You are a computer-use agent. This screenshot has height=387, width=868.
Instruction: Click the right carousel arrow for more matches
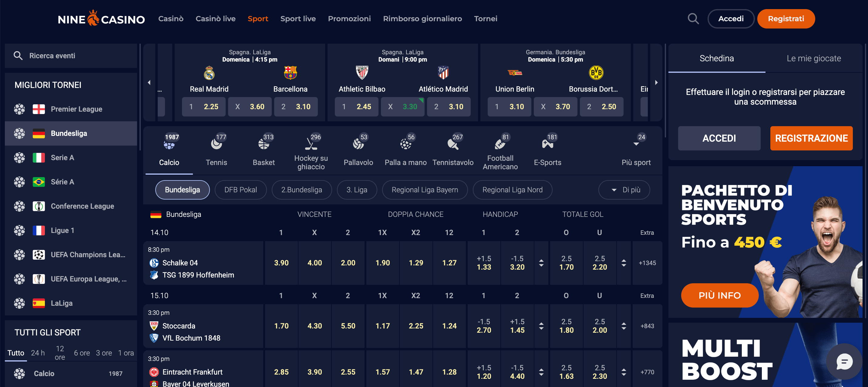pos(656,82)
